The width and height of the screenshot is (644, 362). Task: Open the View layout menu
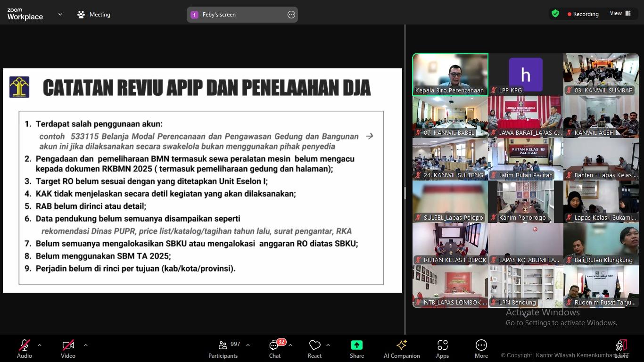620,14
